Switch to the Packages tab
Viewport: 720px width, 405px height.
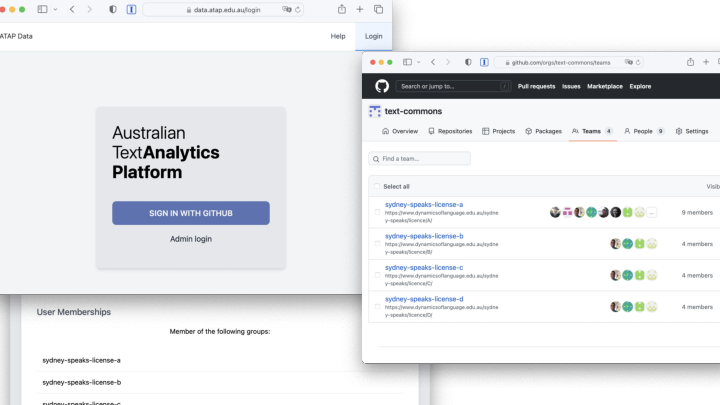(543, 131)
